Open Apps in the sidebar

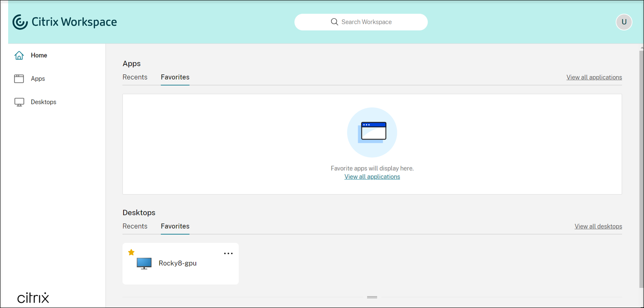coord(38,79)
